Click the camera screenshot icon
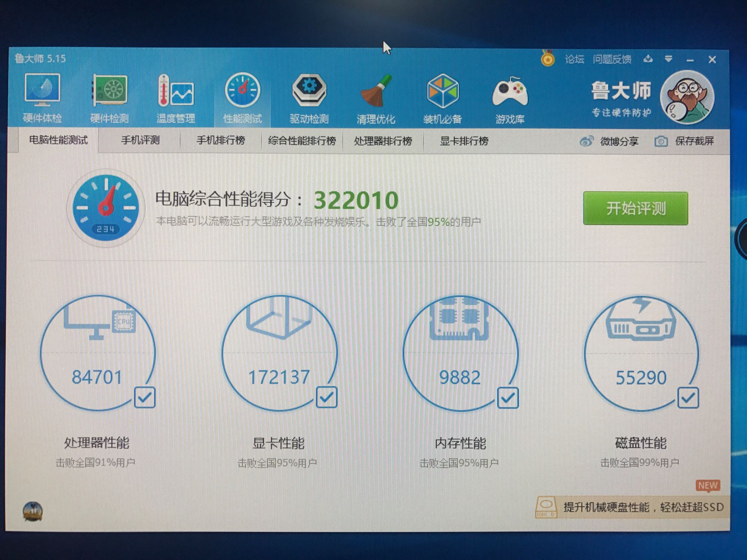Viewport: 747px width, 560px height. point(661,141)
